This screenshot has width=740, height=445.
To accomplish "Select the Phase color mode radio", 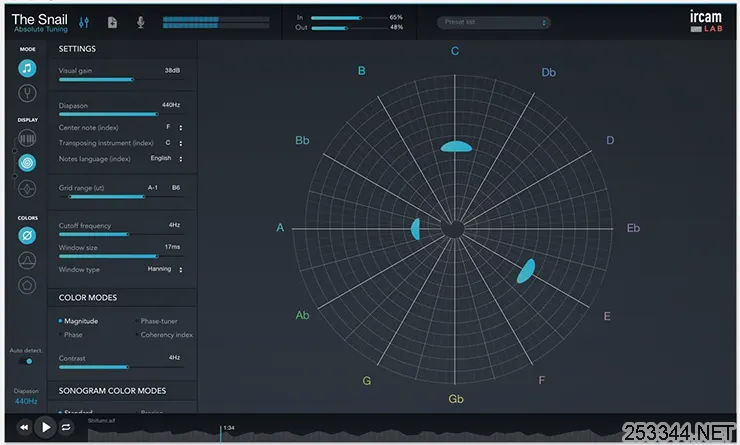I will pyautogui.click(x=70, y=335).
